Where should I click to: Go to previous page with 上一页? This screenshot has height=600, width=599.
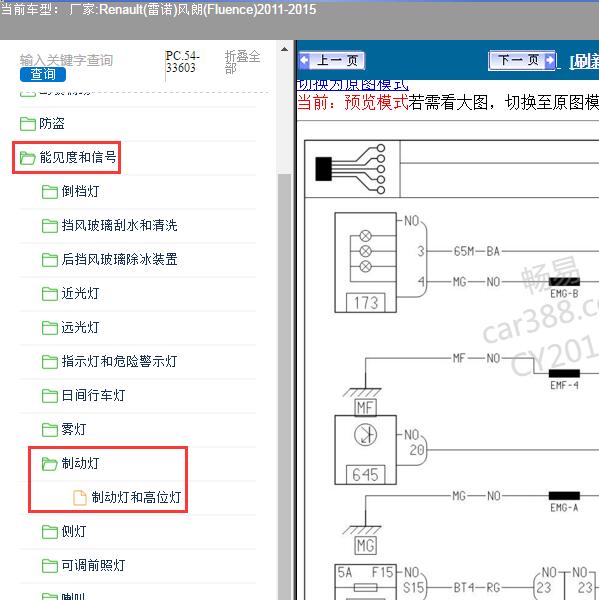(332, 60)
